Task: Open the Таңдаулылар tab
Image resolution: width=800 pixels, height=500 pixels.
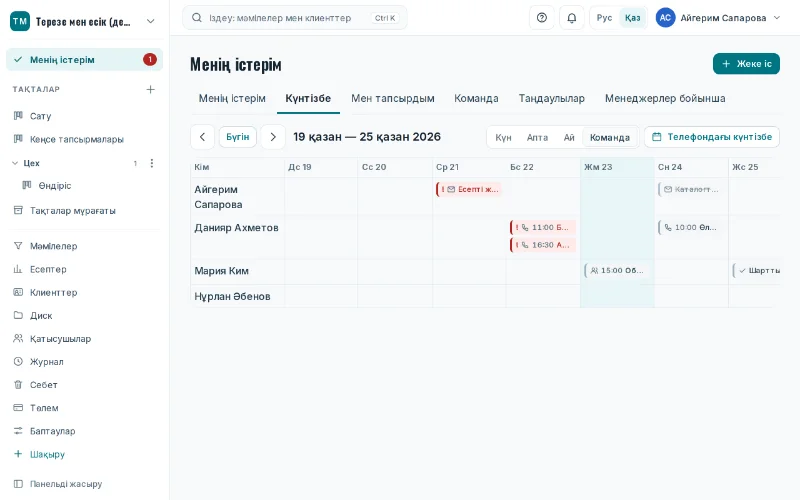Action: pos(552,98)
